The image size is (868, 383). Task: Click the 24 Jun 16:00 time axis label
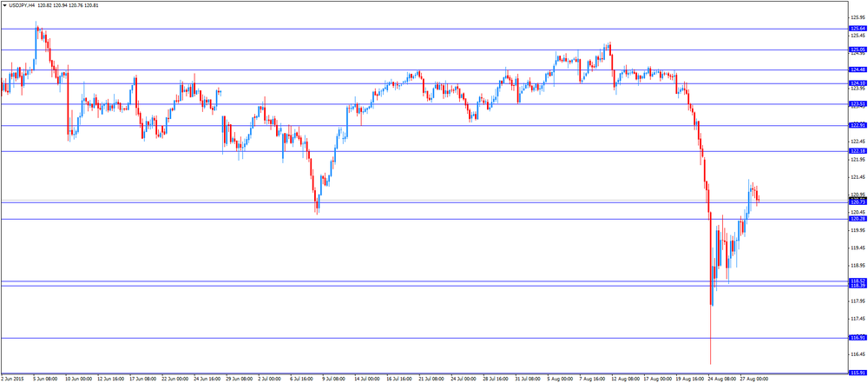click(207, 380)
